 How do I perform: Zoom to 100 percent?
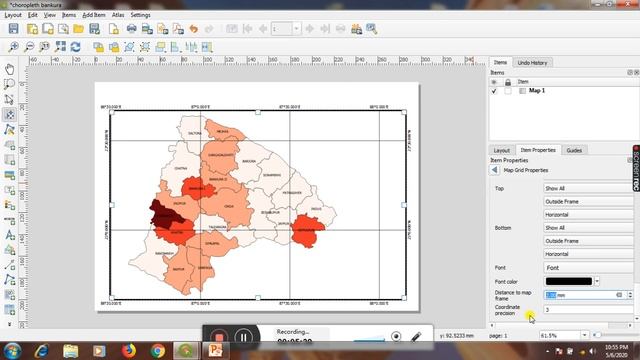point(44,47)
